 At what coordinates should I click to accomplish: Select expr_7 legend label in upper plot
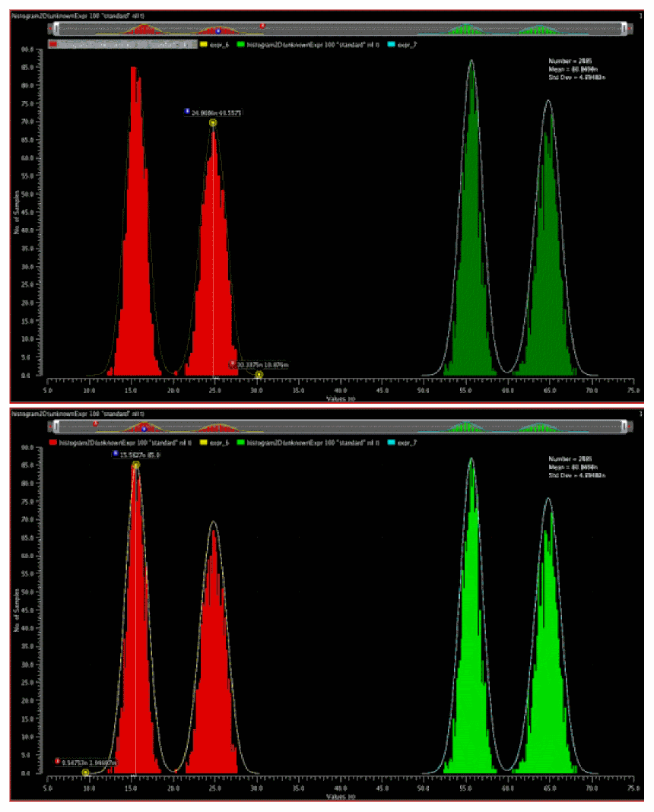407,45
